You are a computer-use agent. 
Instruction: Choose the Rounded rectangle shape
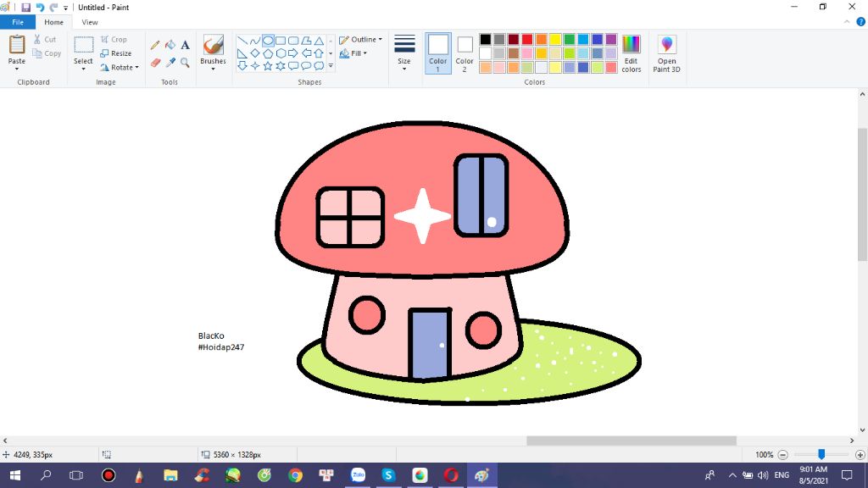(x=293, y=41)
